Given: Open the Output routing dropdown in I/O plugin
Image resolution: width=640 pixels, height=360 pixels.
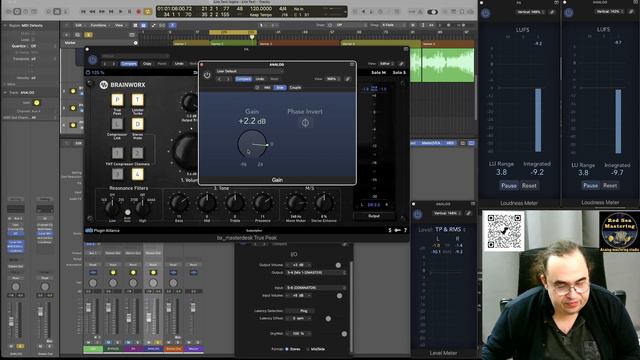Looking at the screenshot, I should pos(316,272).
